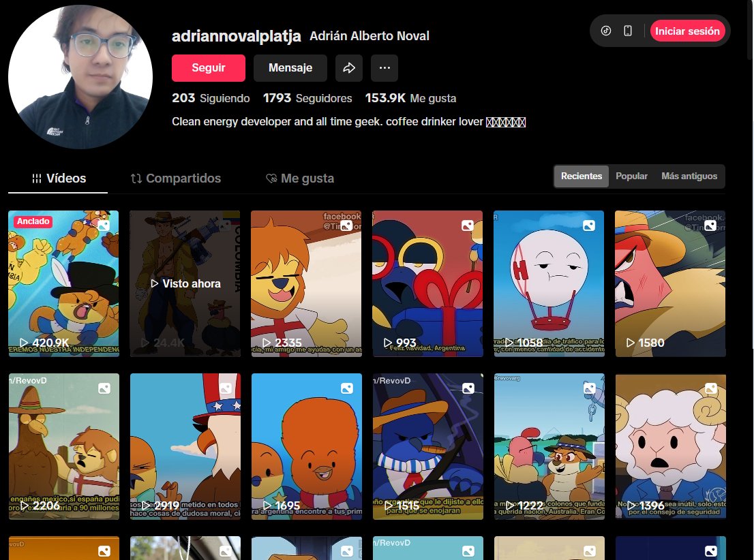Select the Popular sort option
Screen dimensions: 754x560
click(631, 176)
